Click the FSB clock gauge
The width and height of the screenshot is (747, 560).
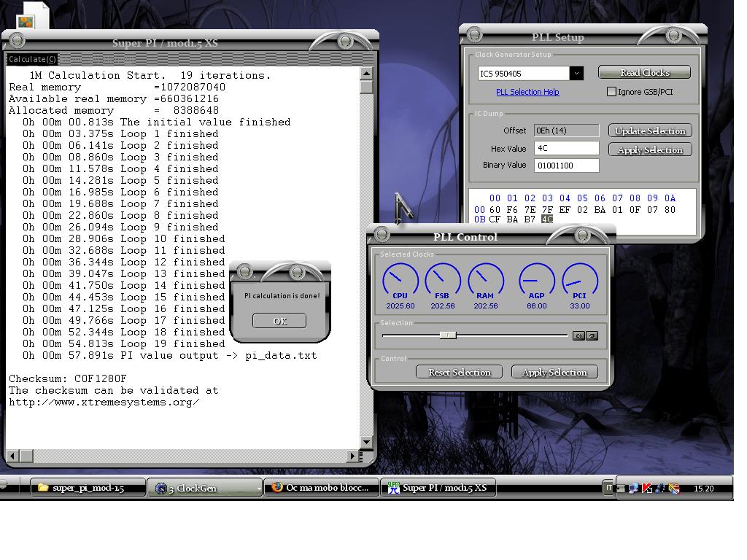443,280
